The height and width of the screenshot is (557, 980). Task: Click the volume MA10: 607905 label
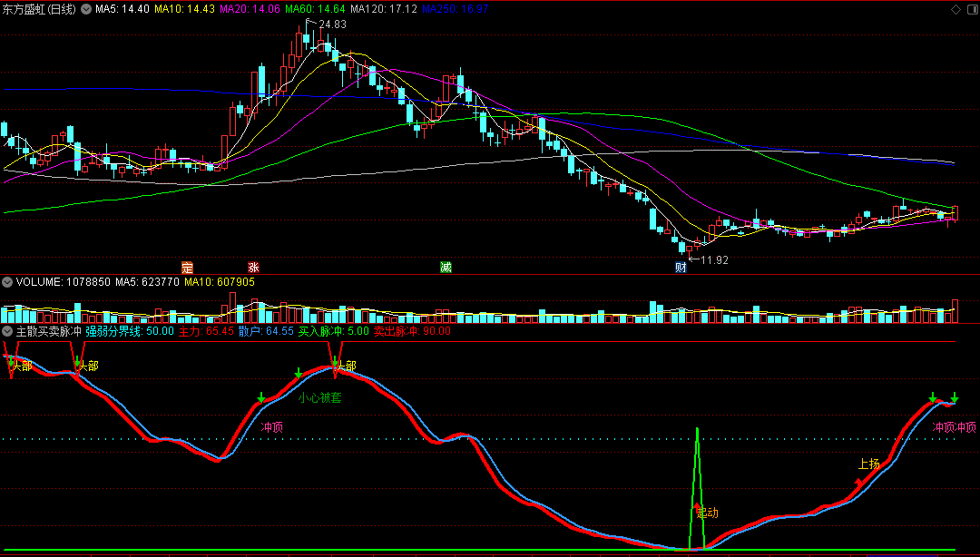(x=220, y=282)
